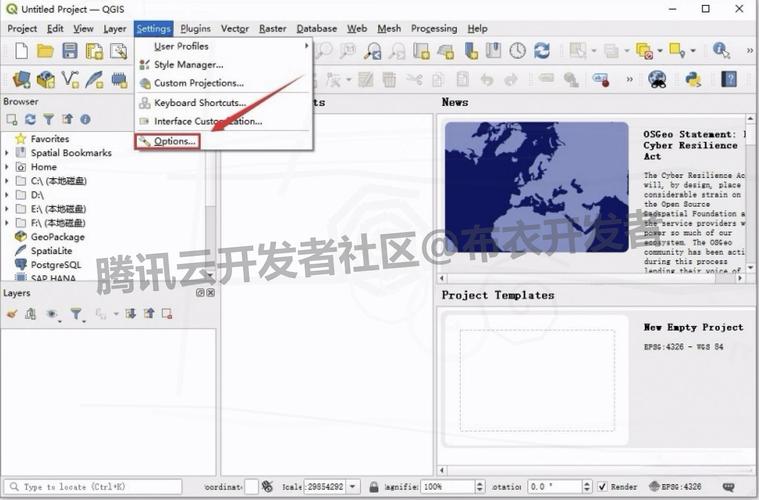Click the New Print Layout icon
This screenshot has width=759, height=500.
coord(94,51)
